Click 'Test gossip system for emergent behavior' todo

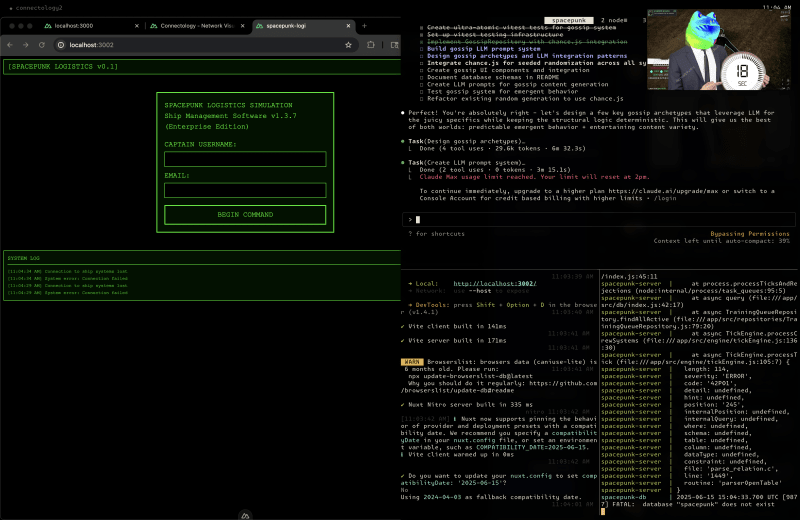tap(502, 92)
